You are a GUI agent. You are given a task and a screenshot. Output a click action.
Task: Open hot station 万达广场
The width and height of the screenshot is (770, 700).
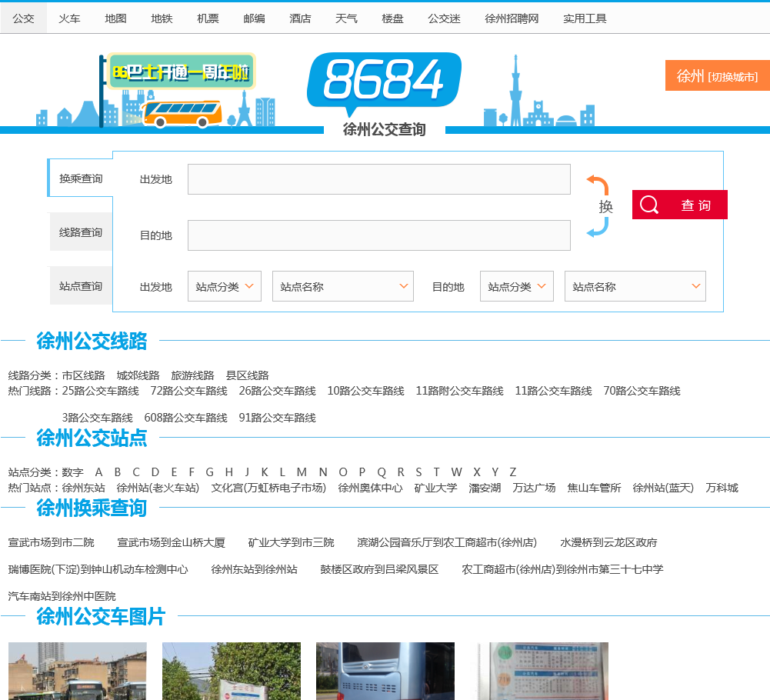pos(534,488)
